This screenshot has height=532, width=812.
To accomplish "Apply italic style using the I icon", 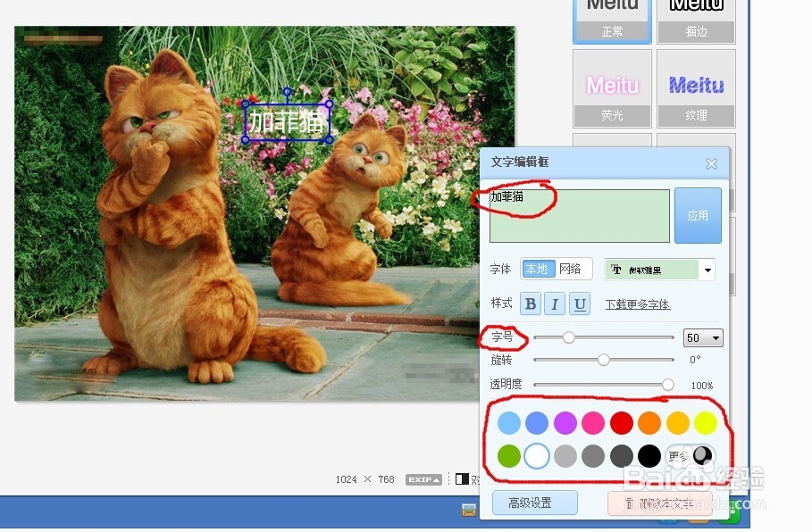I will click(x=554, y=303).
